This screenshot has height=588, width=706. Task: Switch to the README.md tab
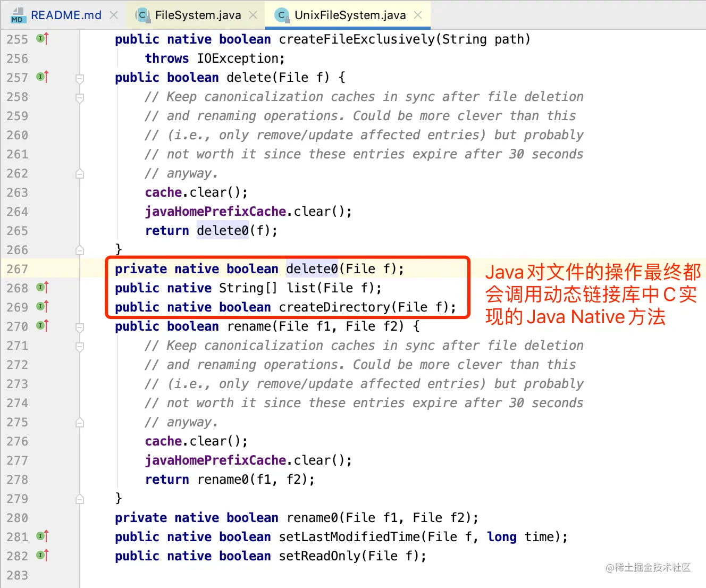57,15
